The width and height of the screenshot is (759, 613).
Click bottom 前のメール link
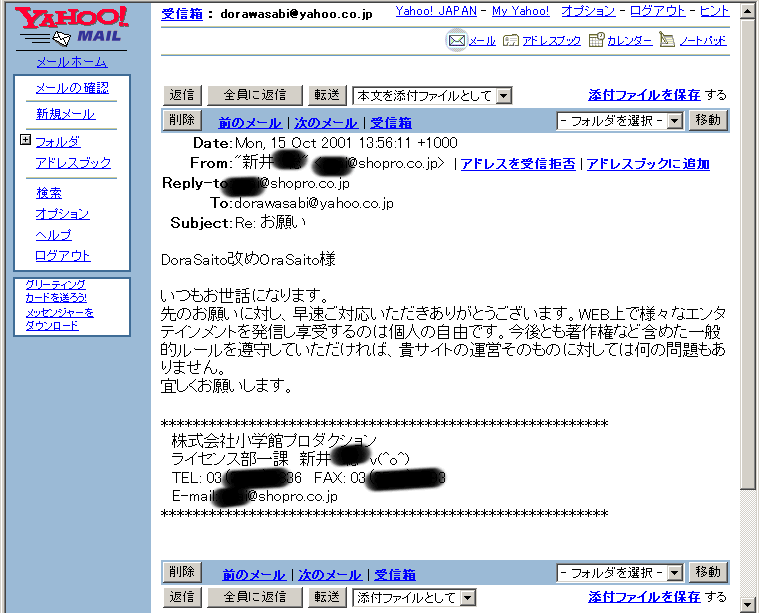pos(254,575)
